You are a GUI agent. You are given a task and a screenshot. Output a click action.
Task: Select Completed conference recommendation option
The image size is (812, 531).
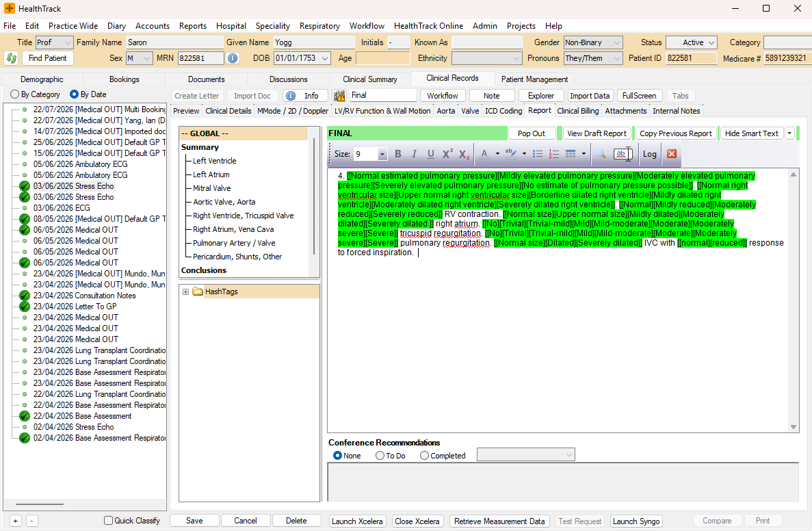425,455
